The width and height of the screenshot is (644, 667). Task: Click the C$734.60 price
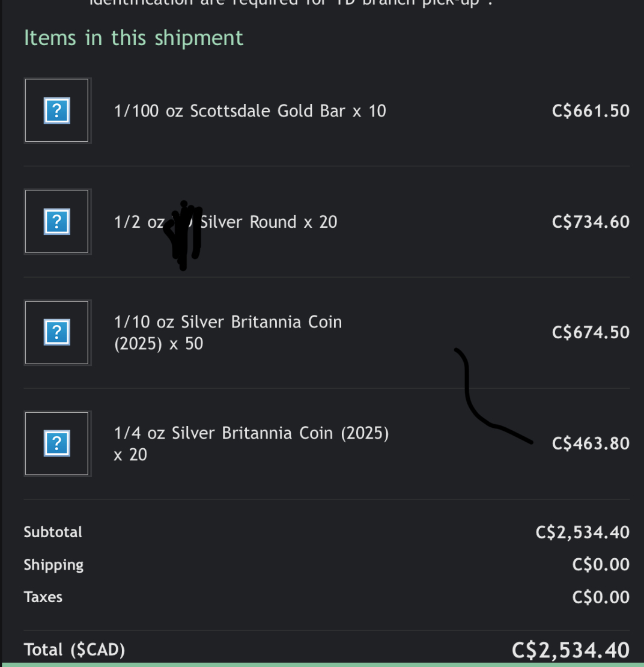click(x=591, y=222)
